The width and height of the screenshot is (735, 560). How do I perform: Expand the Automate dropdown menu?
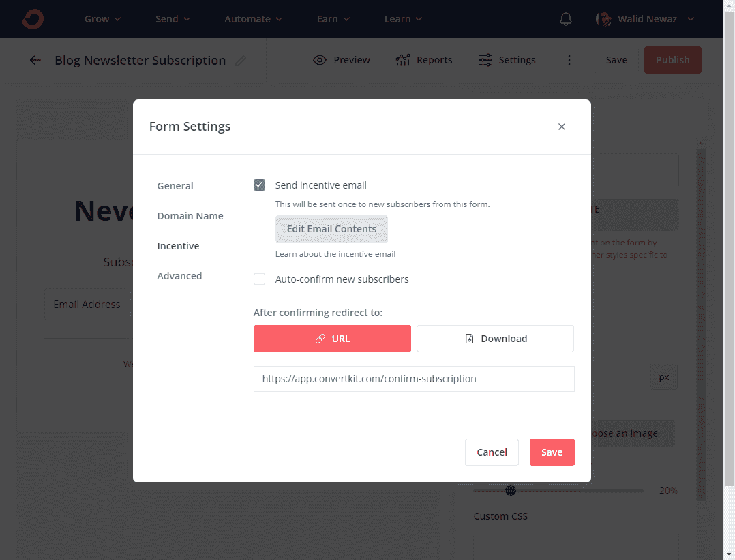pyautogui.click(x=254, y=19)
